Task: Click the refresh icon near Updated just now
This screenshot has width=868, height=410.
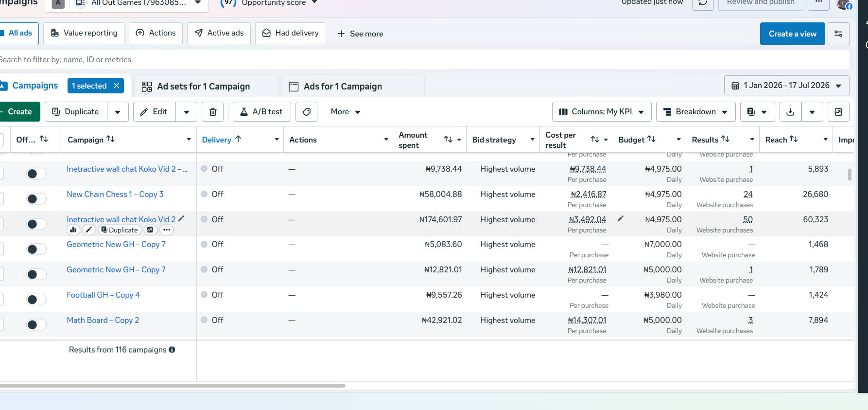Action: (x=703, y=3)
